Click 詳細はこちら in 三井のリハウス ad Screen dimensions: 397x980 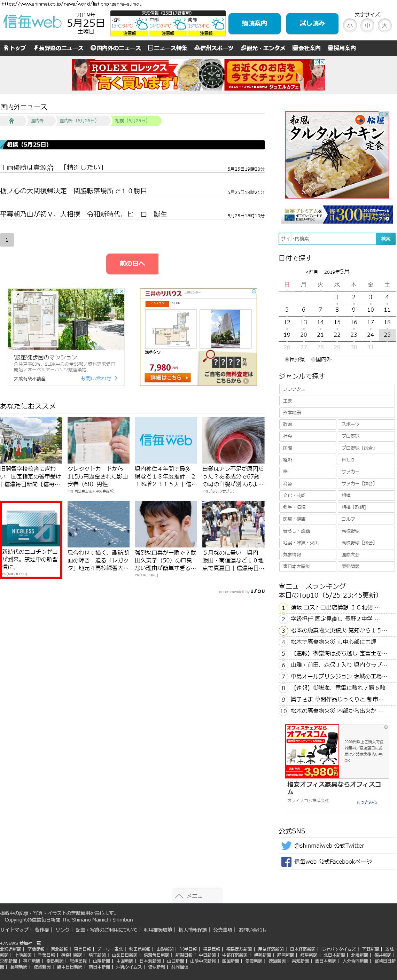tap(168, 378)
